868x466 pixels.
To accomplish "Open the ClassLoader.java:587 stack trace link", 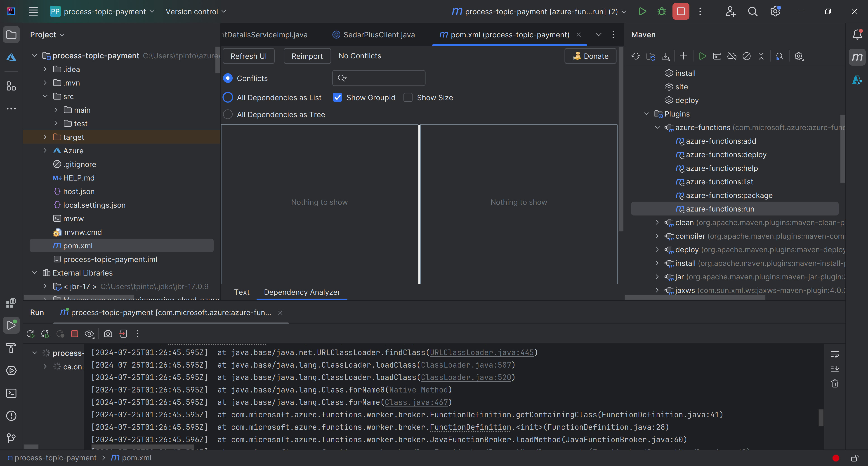I will tap(466, 365).
